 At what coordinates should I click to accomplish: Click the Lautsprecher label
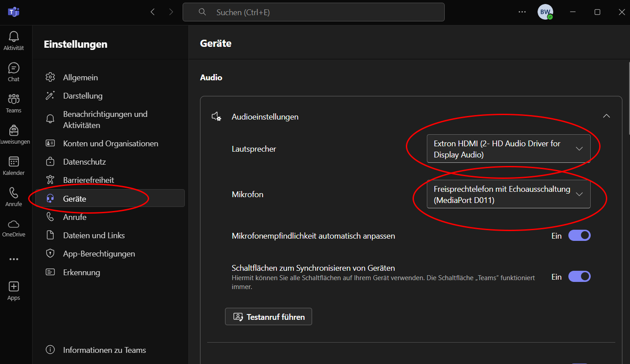[x=254, y=149]
